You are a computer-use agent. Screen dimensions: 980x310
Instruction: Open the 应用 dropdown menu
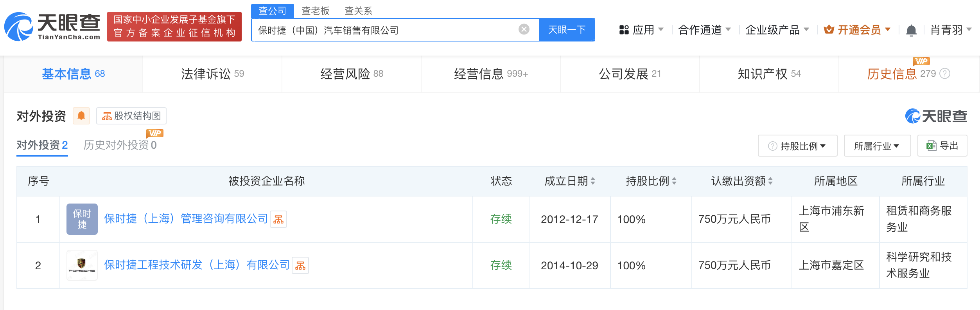pos(641,30)
